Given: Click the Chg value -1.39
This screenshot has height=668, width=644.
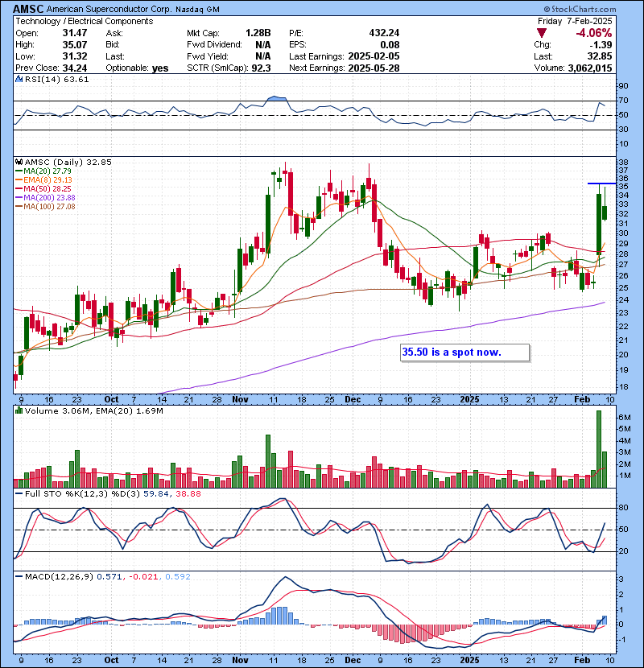Looking at the screenshot, I should coord(601,45).
